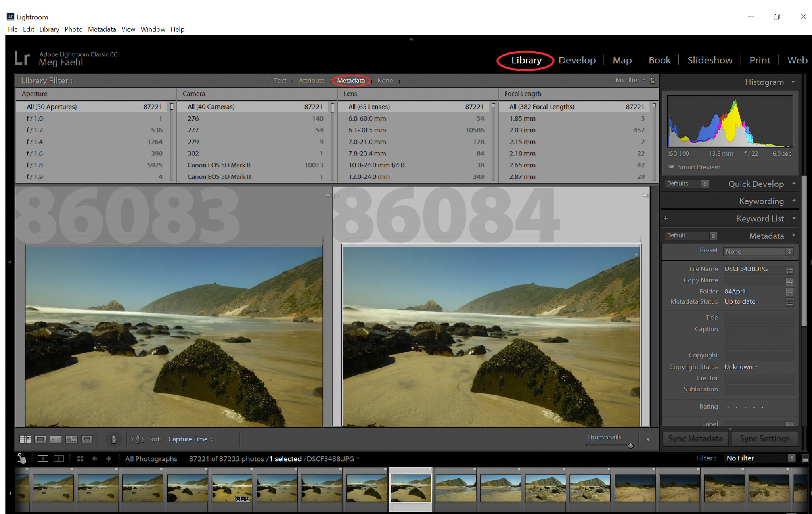
Task: Open the Defaults saved preset dropdown
Action: pos(687,184)
